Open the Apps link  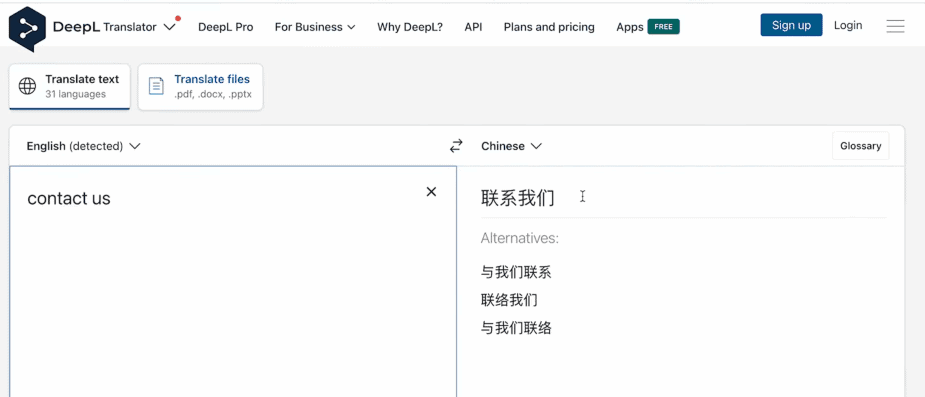point(629,27)
